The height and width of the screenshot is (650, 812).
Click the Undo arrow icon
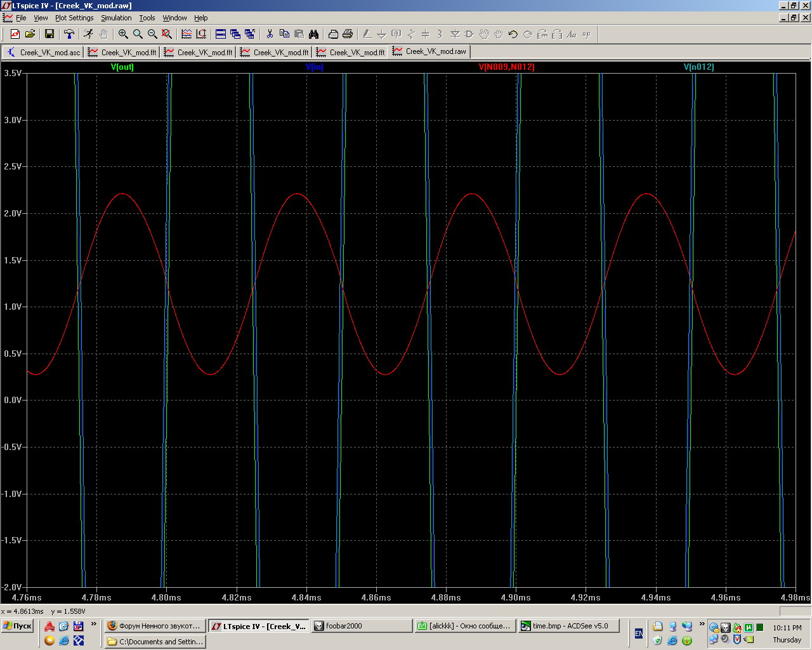513,34
